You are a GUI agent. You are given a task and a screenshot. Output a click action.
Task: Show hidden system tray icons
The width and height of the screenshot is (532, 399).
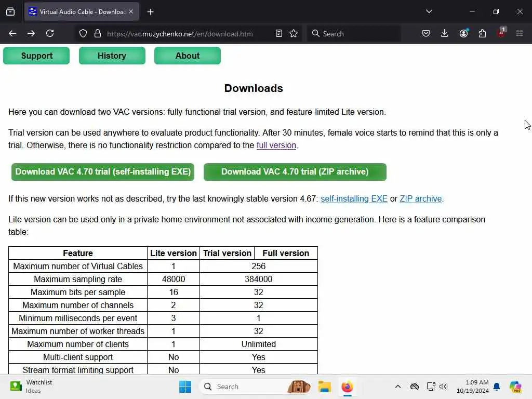click(x=397, y=387)
